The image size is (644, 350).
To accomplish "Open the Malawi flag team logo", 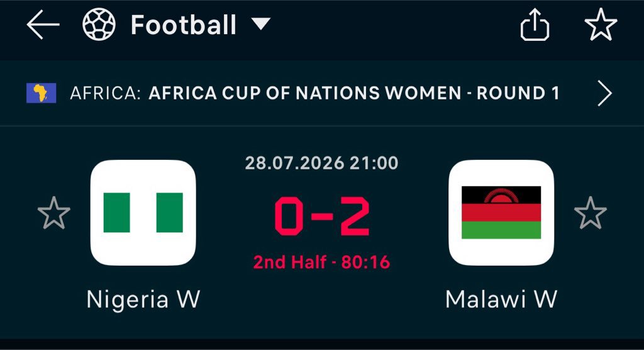I will [501, 213].
